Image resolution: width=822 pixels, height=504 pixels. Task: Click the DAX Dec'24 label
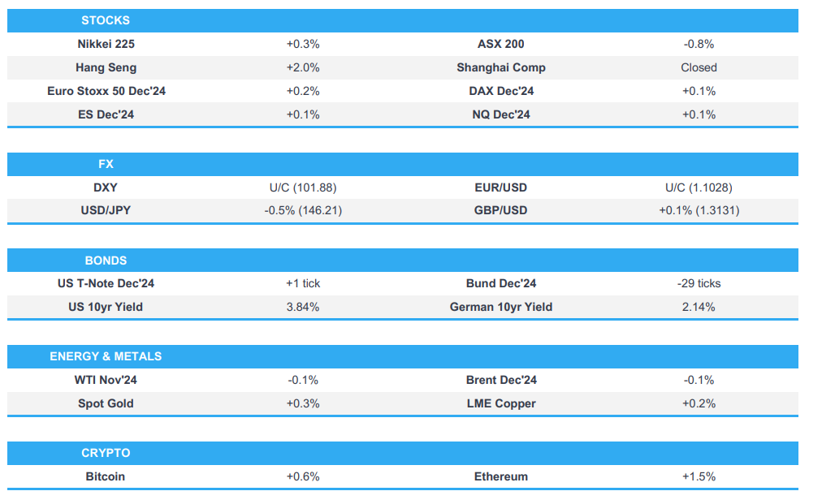click(x=500, y=91)
